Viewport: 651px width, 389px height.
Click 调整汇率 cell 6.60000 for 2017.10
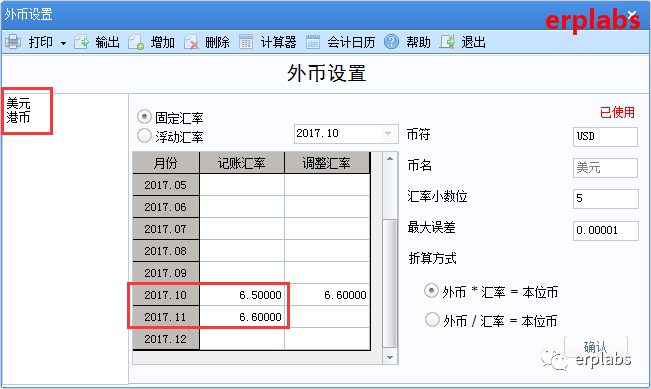(327, 295)
